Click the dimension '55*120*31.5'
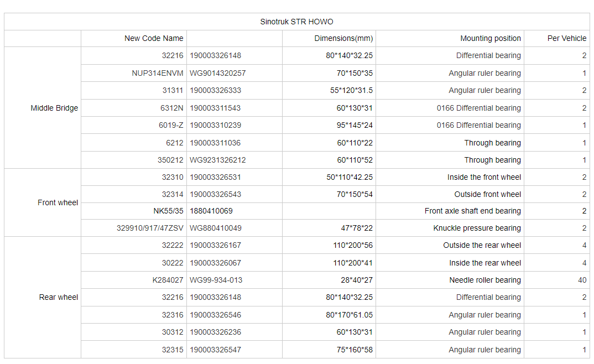This screenshot has height=364, width=594. 352,90
